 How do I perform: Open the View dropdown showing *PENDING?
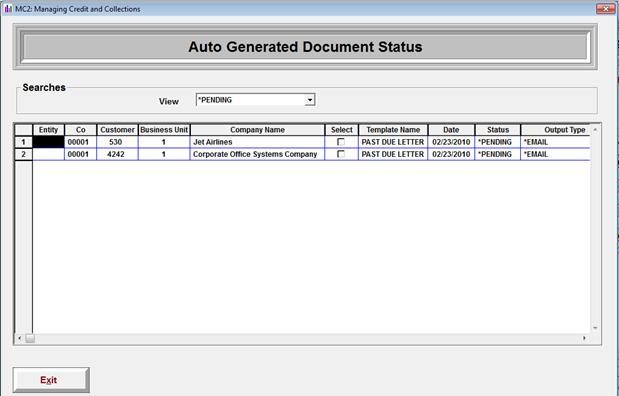point(255,100)
